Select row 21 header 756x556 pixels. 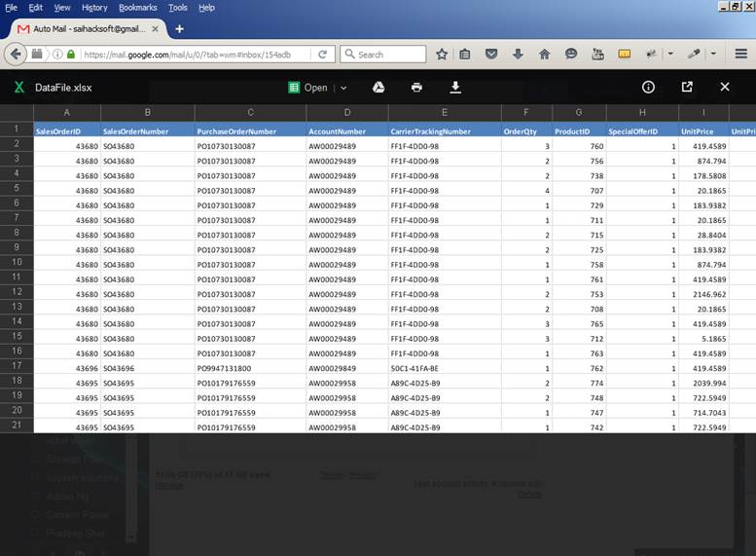coord(17,426)
